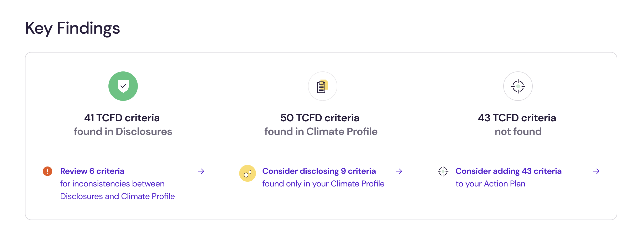Open the Review 6 criteria link
The height and width of the screenshot is (250, 644).
coord(92,171)
